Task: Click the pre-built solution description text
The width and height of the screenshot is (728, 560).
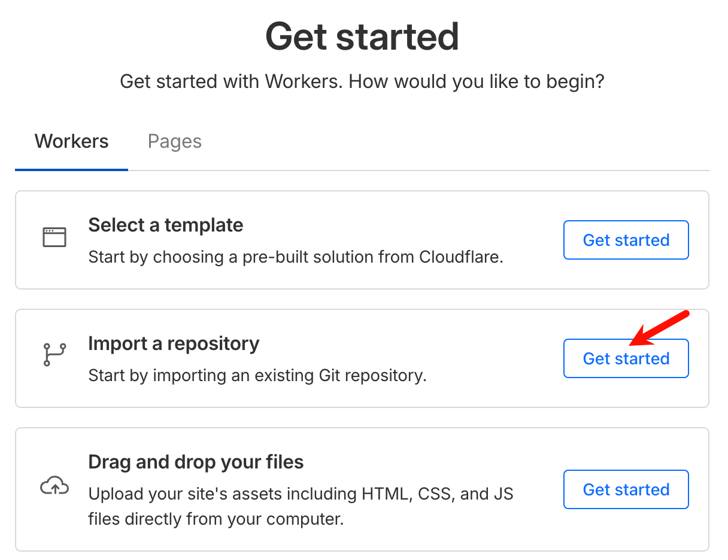Action: click(296, 257)
